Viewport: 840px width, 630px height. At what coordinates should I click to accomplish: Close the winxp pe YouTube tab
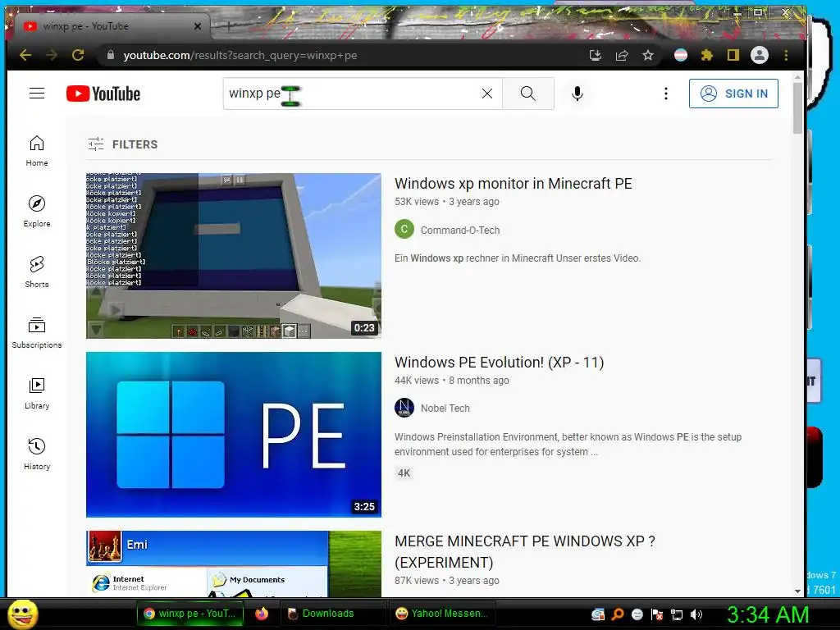pos(198,26)
